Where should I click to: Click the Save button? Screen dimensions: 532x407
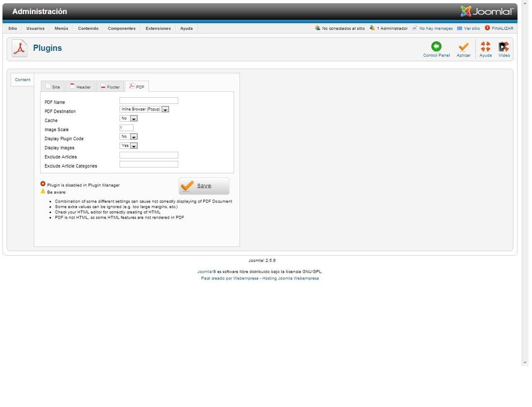click(x=204, y=186)
